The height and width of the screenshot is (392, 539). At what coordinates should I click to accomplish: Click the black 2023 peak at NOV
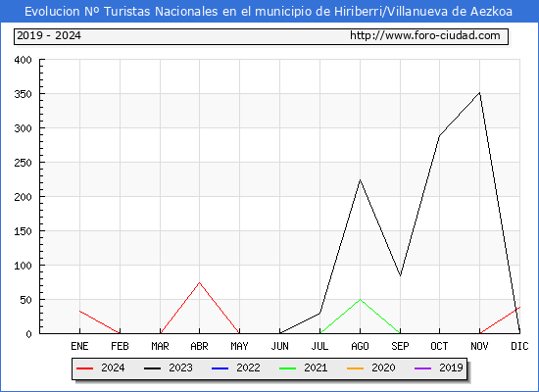479,92
